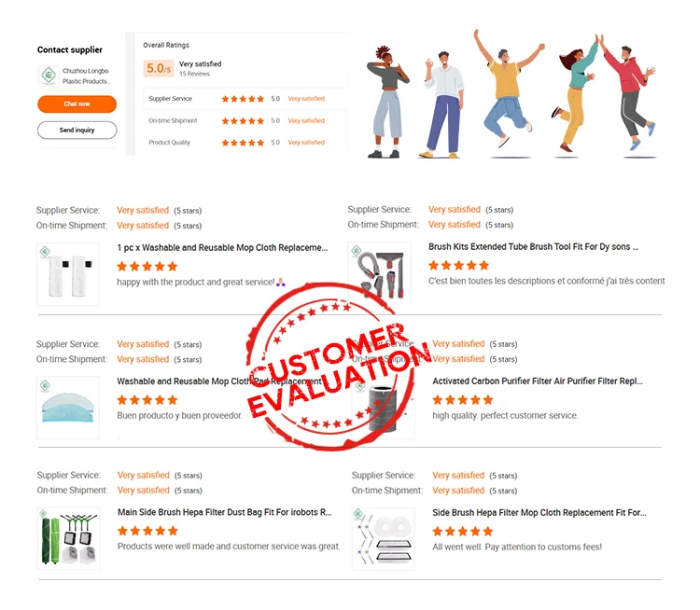Open the white mop cloth product thumbnail

[x=68, y=274]
